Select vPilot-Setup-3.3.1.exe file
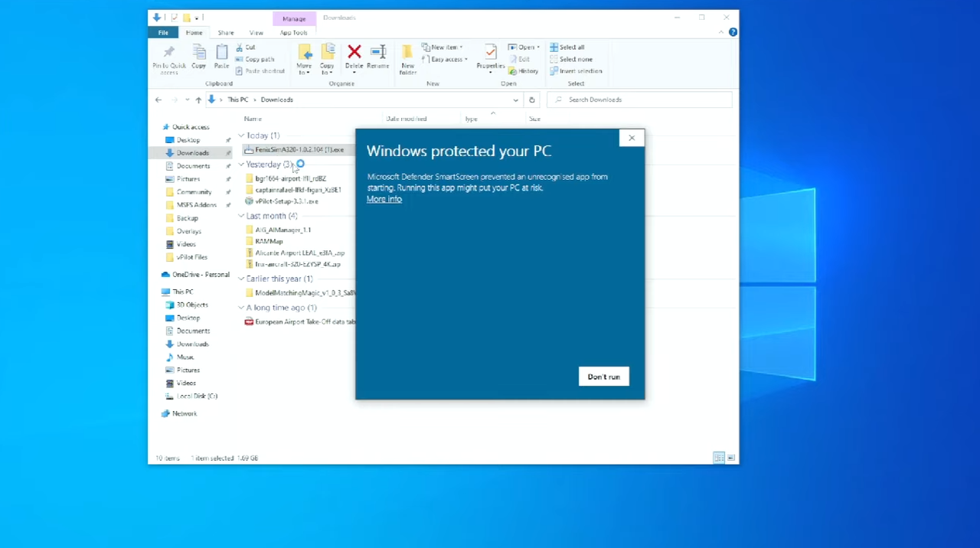Viewport: 980px width, 548px height. (281, 201)
